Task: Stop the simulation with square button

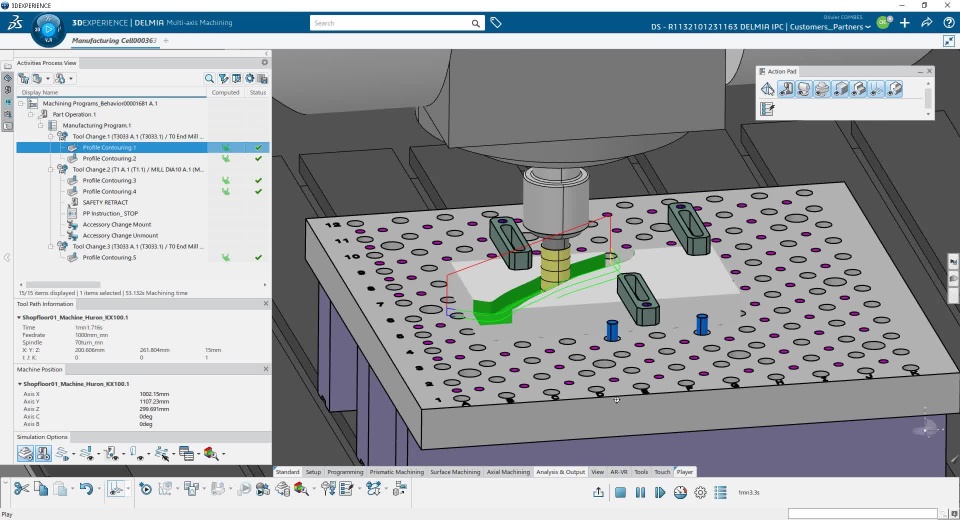Action: (x=620, y=492)
